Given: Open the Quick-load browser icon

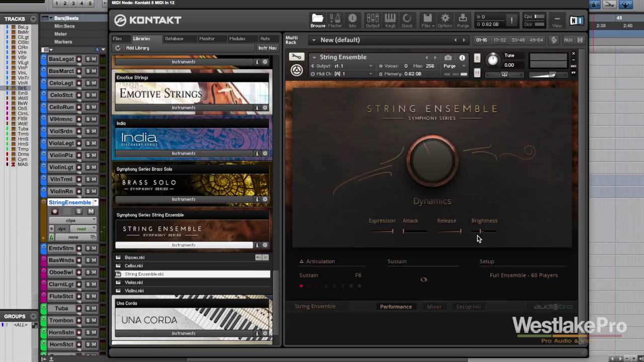Looking at the screenshot, I should point(407,20).
